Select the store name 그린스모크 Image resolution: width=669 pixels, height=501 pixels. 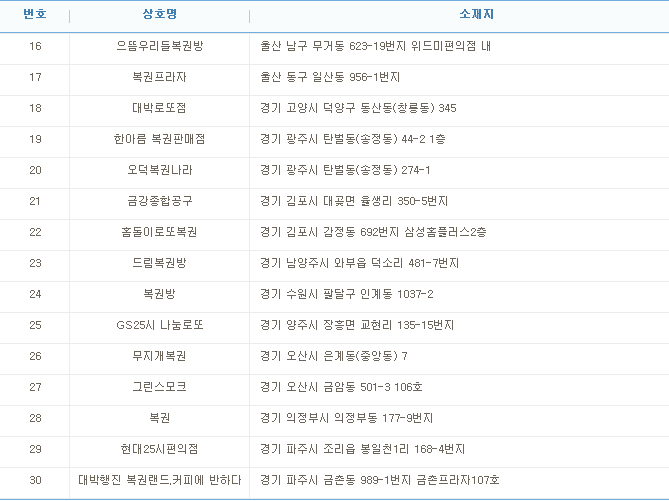[160, 387]
